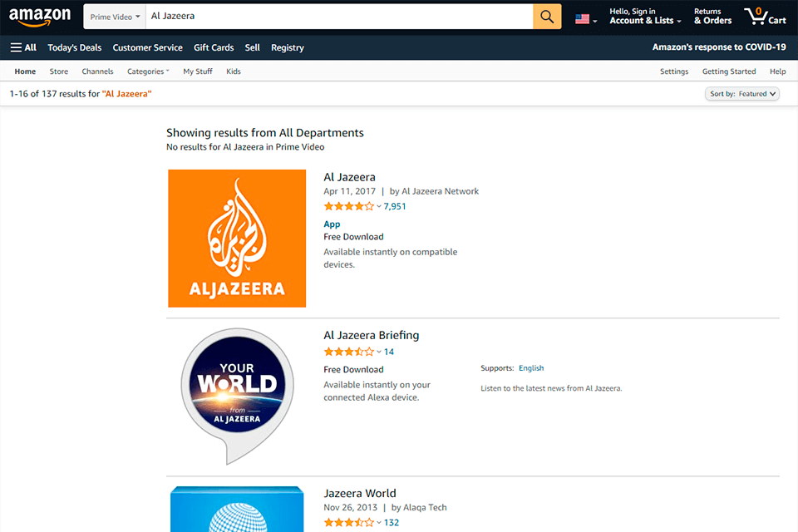Open the Sell page

[x=253, y=47]
